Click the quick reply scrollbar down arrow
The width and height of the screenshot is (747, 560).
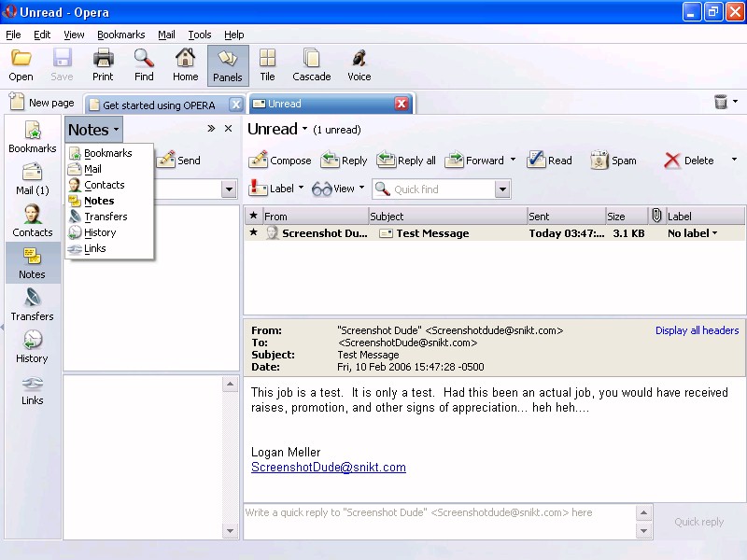[643, 530]
